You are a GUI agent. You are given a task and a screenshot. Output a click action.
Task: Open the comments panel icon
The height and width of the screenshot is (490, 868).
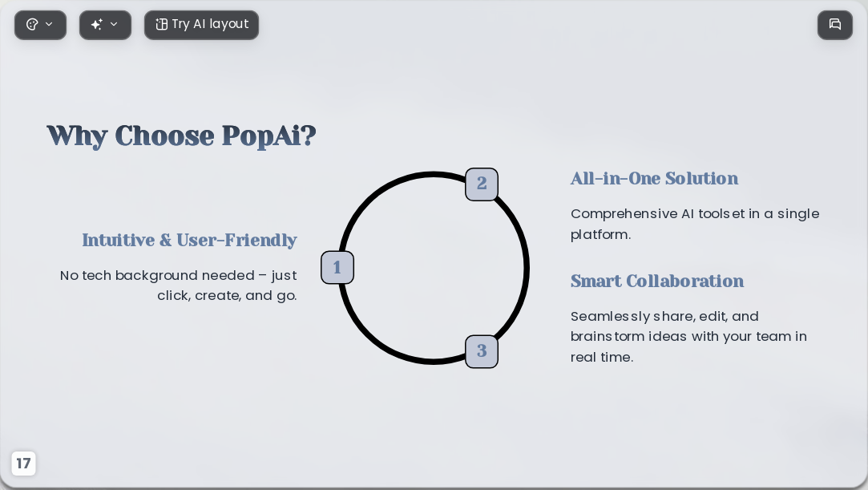835,25
